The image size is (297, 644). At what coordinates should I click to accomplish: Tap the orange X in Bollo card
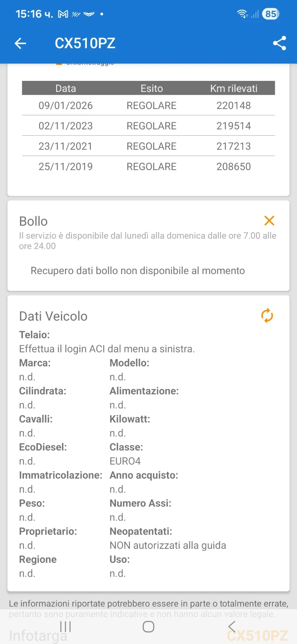pos(269,221)
